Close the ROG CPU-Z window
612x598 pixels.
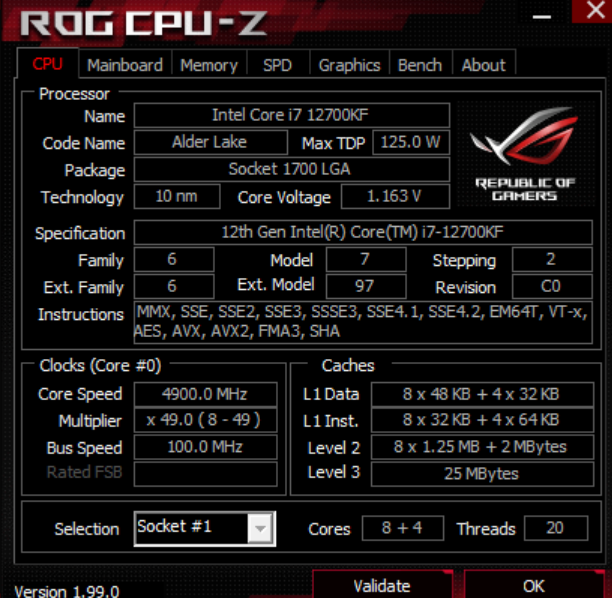tap(594, 11)
